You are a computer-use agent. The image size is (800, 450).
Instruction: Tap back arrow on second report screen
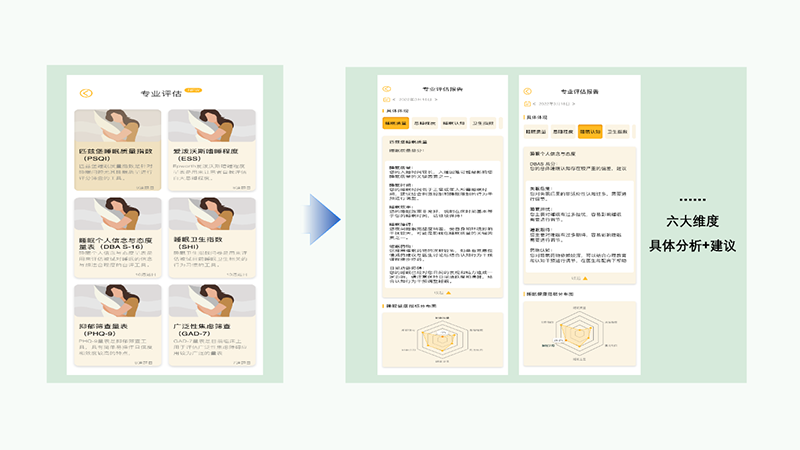(x=528, y=91)
